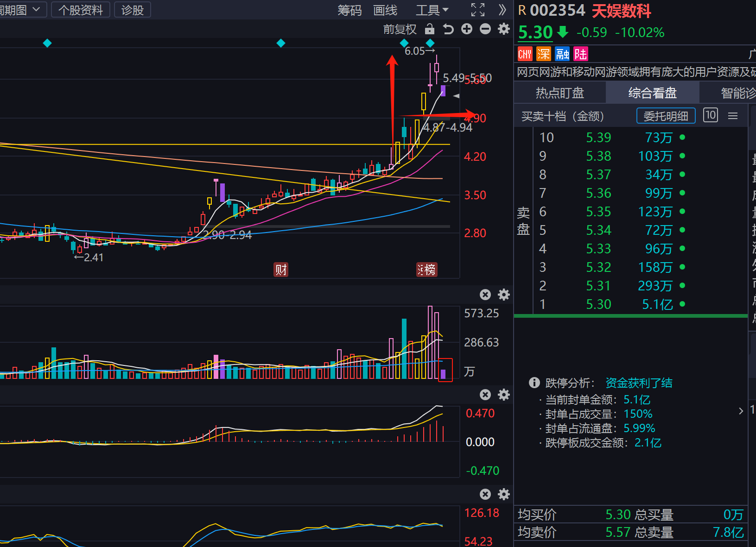The image size is (756, 547).
Task: Click the small triangle price pointer on chart
Action: pos(457,96)
